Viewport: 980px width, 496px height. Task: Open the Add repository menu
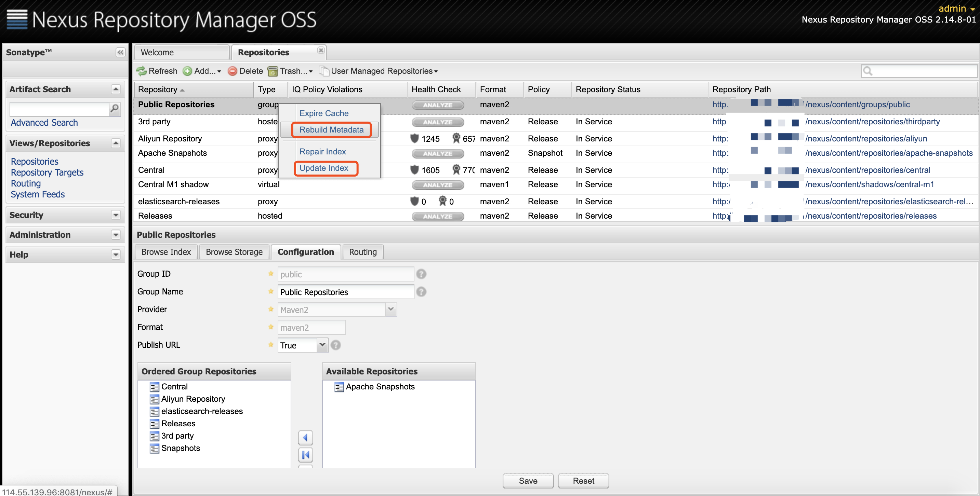click(202, 71)
